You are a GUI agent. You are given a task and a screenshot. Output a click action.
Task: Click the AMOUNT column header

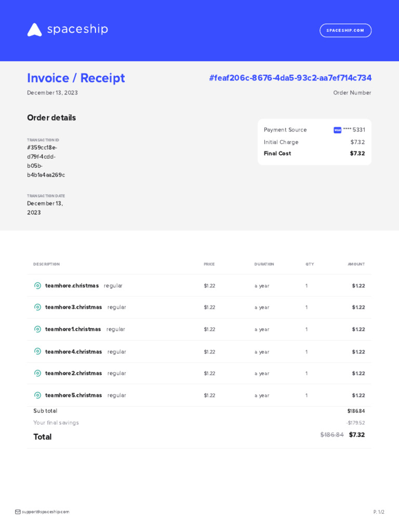(x=356, y=264)
